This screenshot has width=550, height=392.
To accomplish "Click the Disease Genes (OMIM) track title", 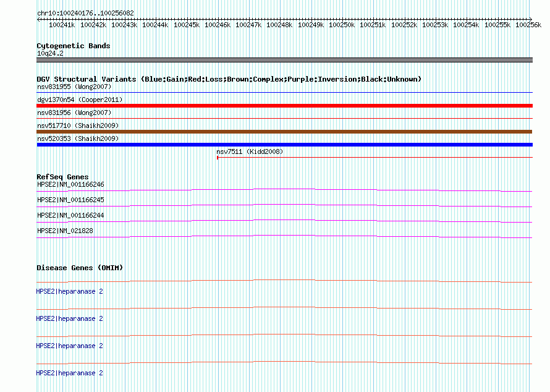I will 80,268.
